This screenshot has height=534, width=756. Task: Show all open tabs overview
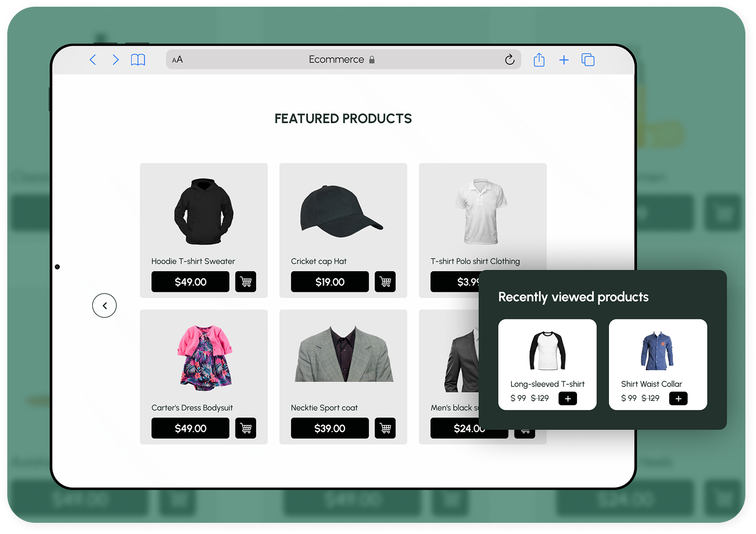click(588, 60)
